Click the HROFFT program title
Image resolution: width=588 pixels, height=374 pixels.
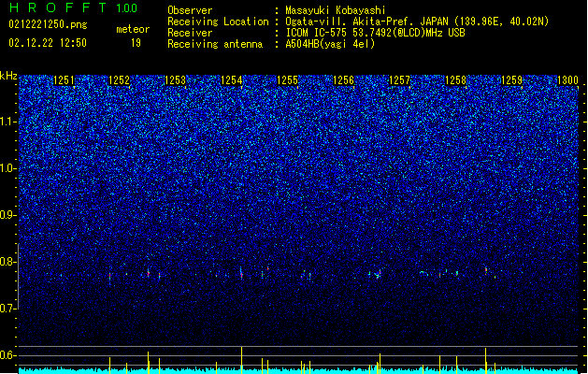[58, 7]
